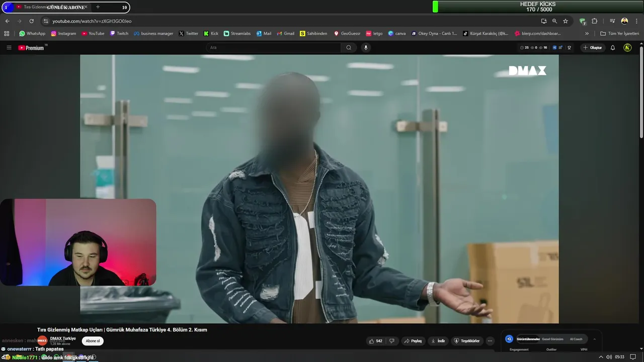The height and width of the screenshot is (362, 644).
Task: Open the Sahibinden bookmark
Action: 313,34
